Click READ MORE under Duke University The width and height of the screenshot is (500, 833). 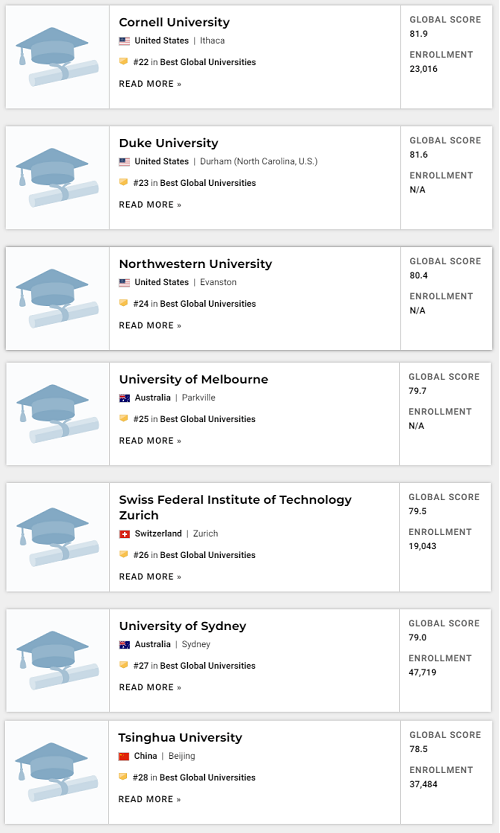(x=150, y=205)
